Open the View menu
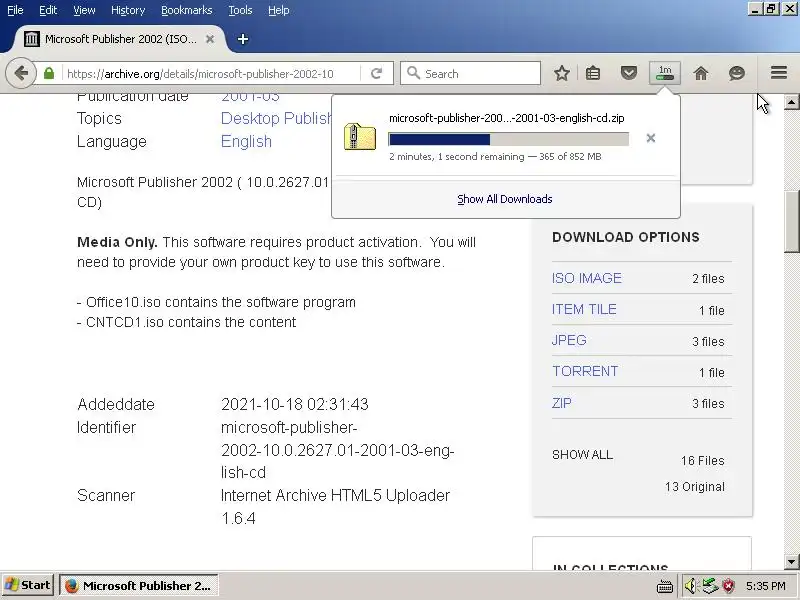This screenshot has width=800, height=600. (x=84, y=10)
